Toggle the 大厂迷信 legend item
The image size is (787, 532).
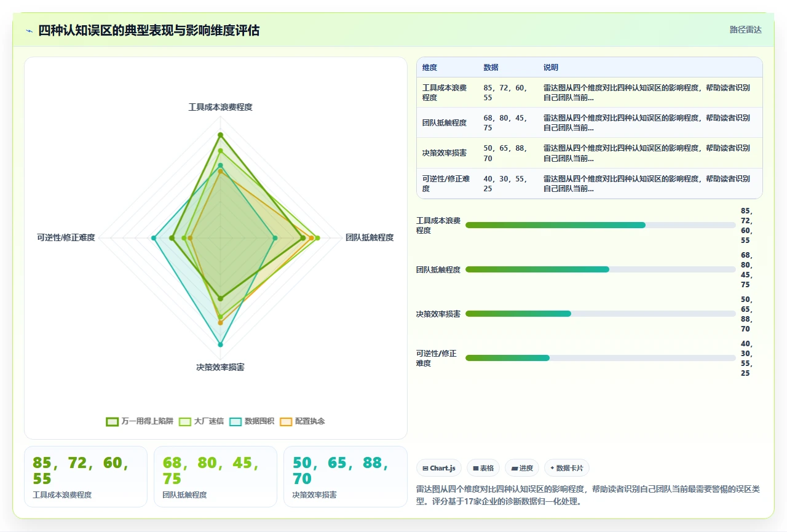pos(201,421)
